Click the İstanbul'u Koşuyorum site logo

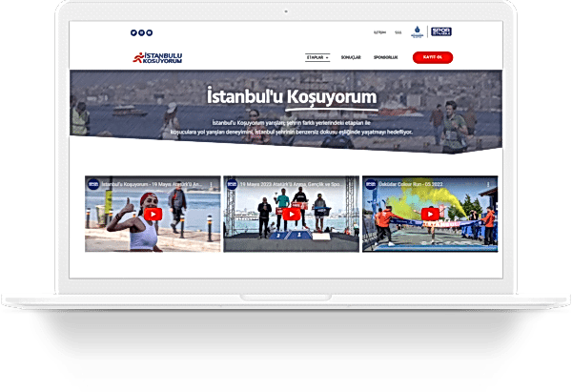pos(157,57)
